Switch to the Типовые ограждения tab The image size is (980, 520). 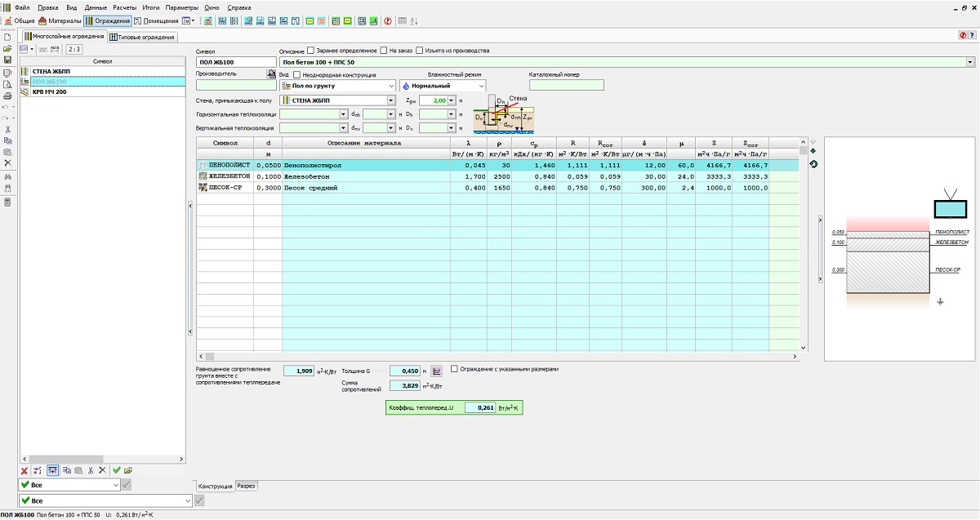tap(142, 37)
